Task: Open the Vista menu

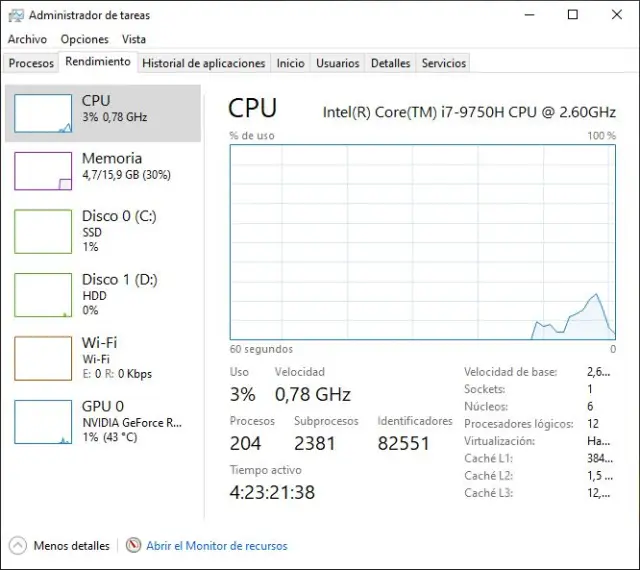Action: click(134, 39)
